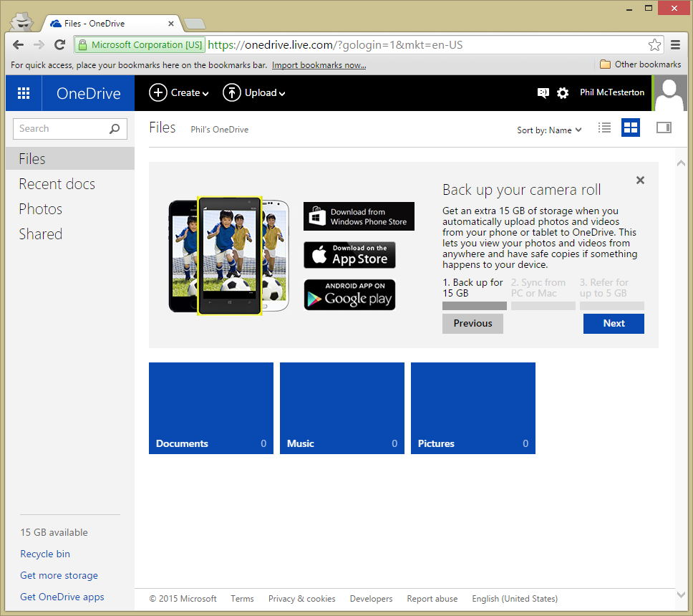Open a new browser tab
This screenshot has width=693, height=616.
195,24
